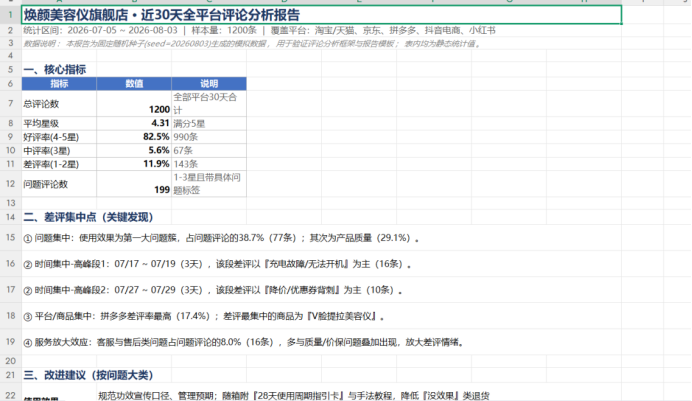The width and height of the screenshot is (692, 401).
Task: Click the '规范功效宣传口径' suggestion cell
Action: [x=293, y=395]
